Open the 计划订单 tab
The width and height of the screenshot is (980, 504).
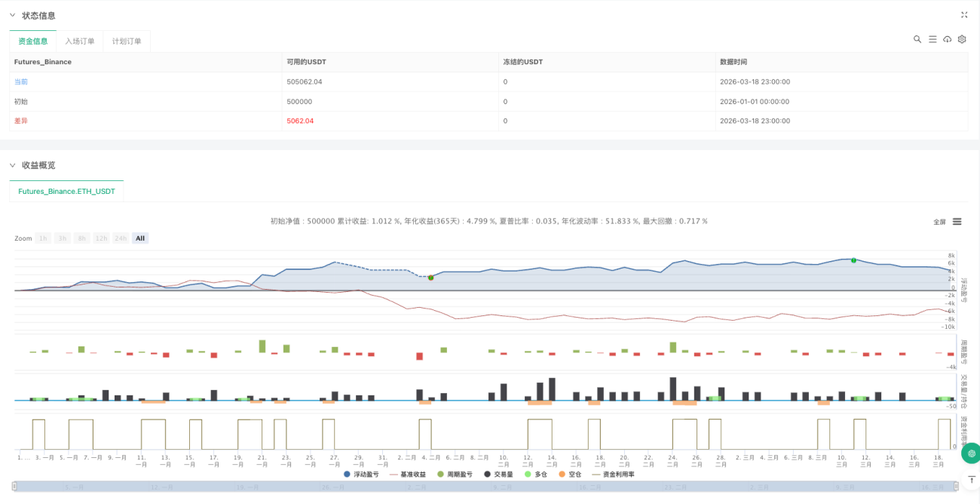click(x=127, y=41)
